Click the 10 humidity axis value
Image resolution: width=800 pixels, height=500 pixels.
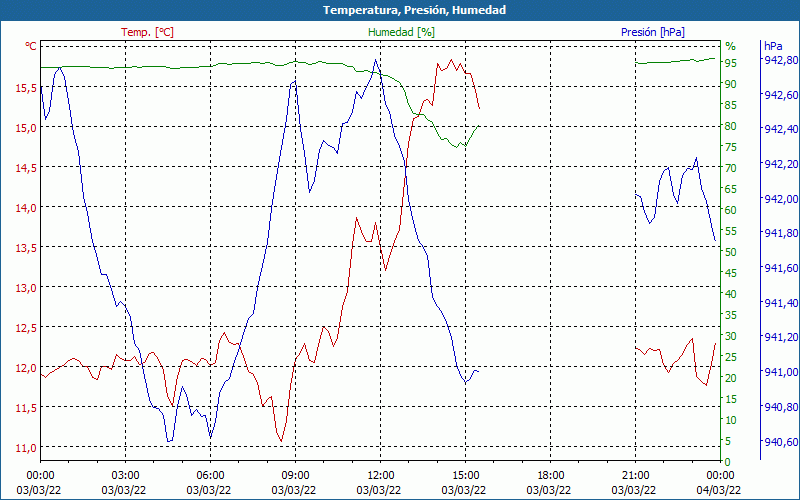pos(731,420)
